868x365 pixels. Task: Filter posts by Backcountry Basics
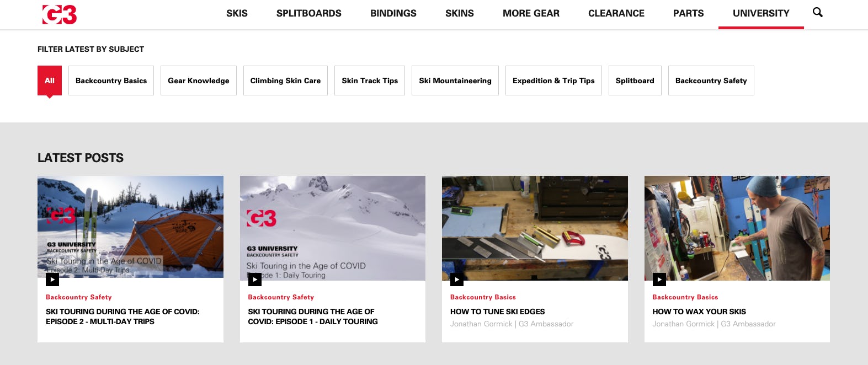[x=111, y=80]
